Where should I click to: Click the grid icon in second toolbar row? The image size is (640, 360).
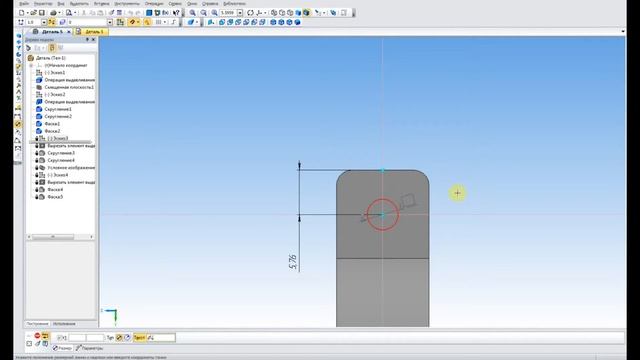point(158,22)
